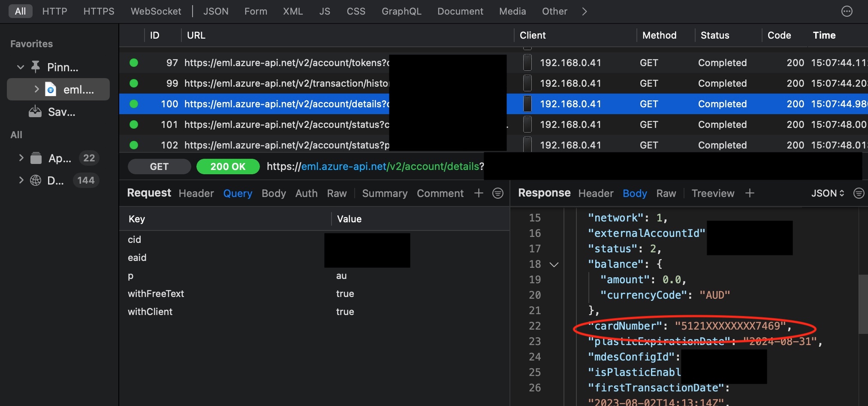Open the Request Header tab

[196, 193]
